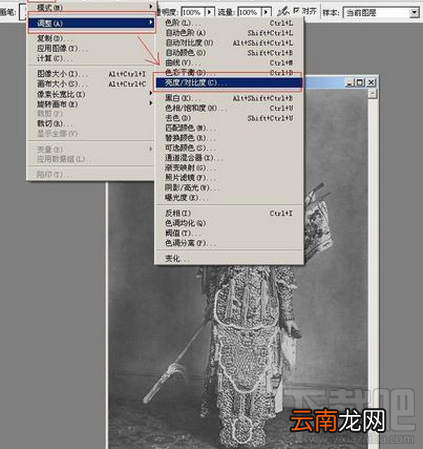The image size is (423, 449).
Task: Open the 模式(M) submenu
Action: pyautogui.click(x=91, y=7)
